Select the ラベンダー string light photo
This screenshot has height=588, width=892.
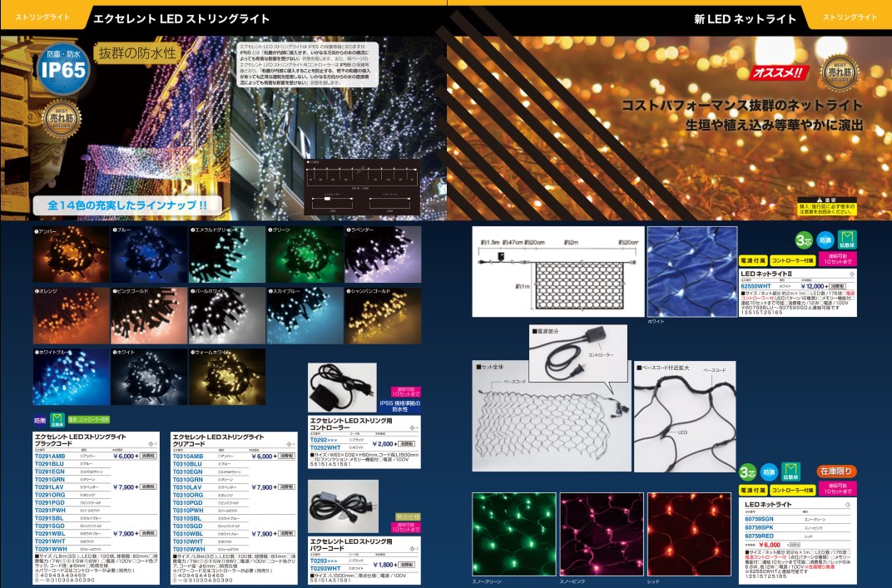383,254
